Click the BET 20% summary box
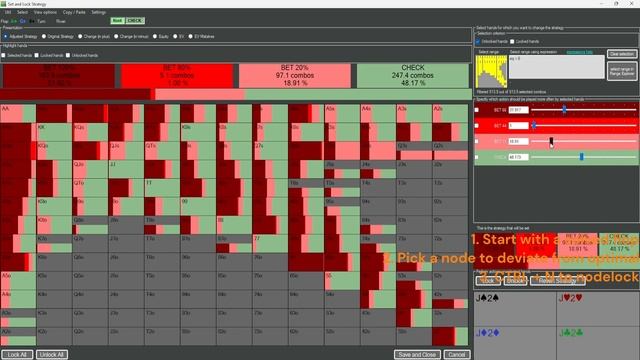The image size is (640, 360). pos(294,76)
